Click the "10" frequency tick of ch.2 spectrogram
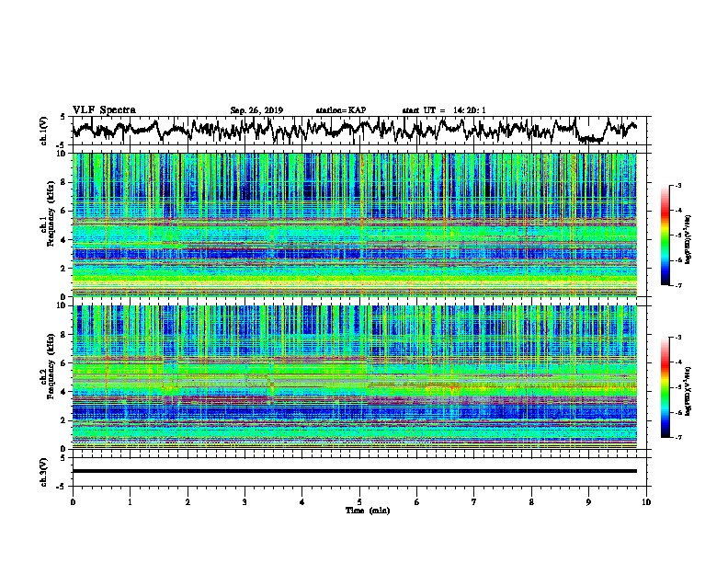Viewport: 728px width, 563px height. point(63,305)
